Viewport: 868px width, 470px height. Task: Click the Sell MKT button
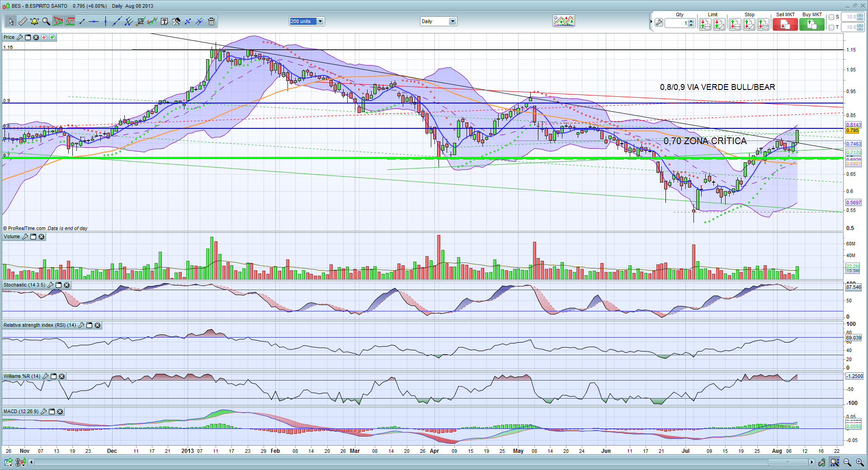click(x=785, y=24)
